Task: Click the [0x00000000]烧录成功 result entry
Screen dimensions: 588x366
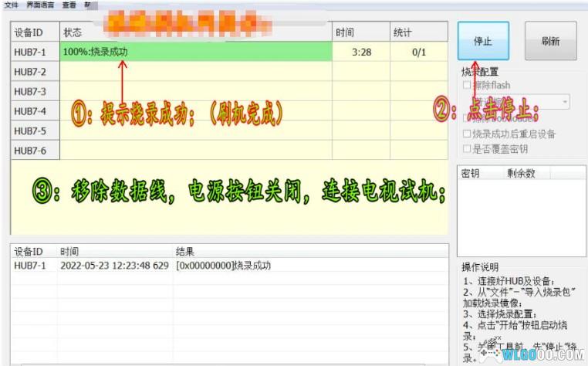Action: coord(223,266)
